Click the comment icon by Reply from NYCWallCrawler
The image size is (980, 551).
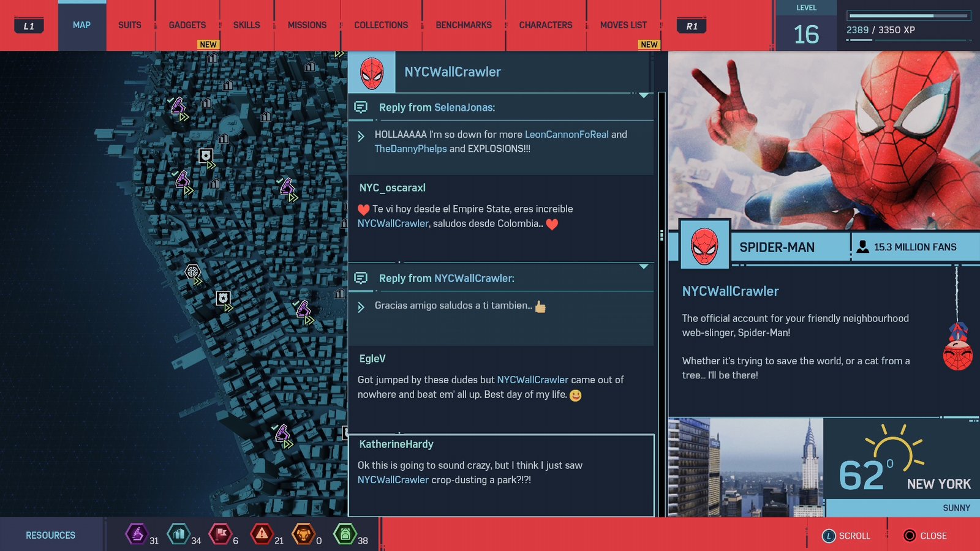tap(361, 278)
